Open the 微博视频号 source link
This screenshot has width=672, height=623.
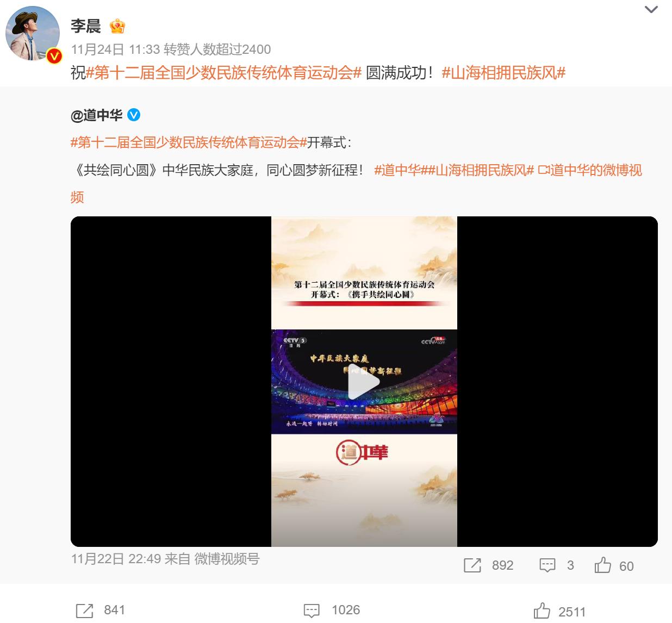click(227, 559)
